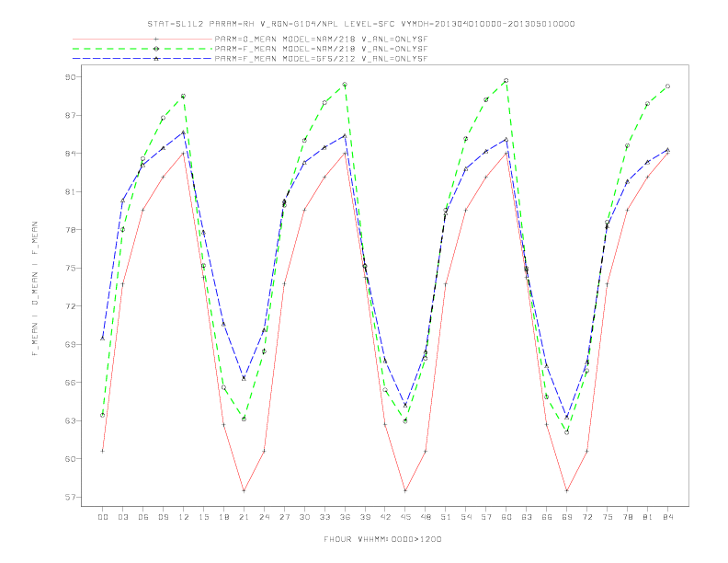This screenshot has width=728, height=563.
Task: Click x-axis forecast hour 60
Action: [x=506, y=517]
